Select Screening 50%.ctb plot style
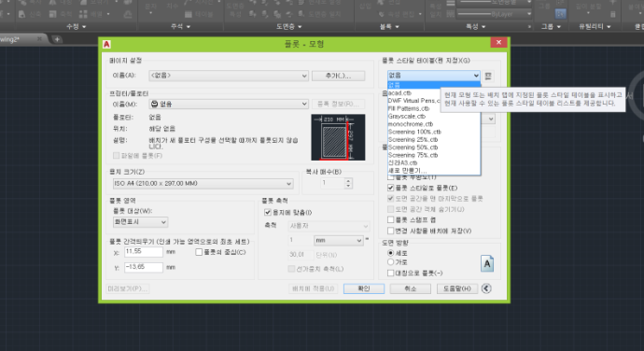This screenshot has width=644, height=351. [x=434, y=147]
